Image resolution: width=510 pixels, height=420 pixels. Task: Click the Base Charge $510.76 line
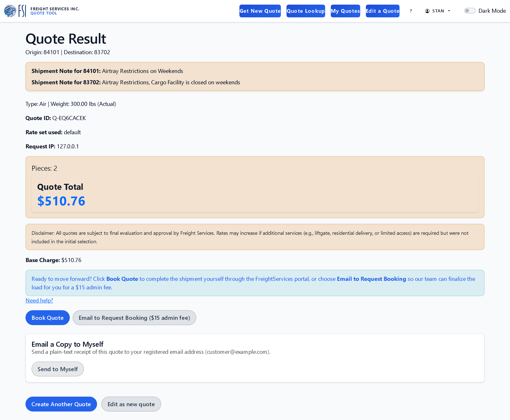53,260
